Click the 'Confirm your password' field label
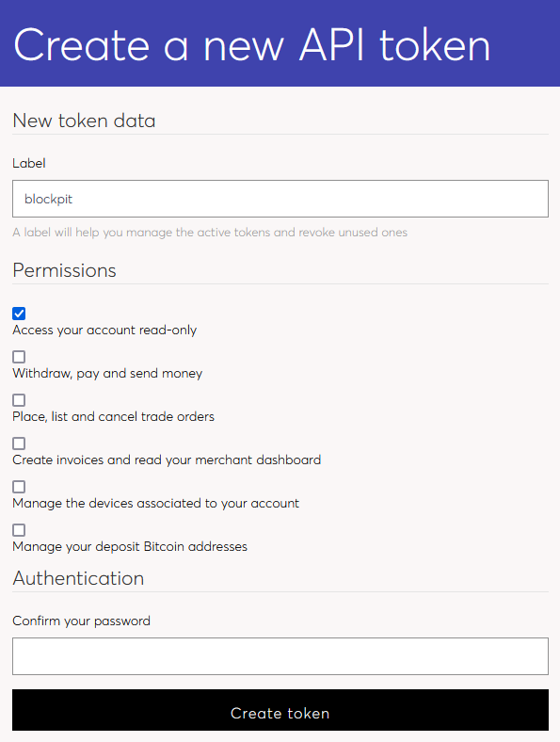The image size is (560, 742). tap(81, 621)
